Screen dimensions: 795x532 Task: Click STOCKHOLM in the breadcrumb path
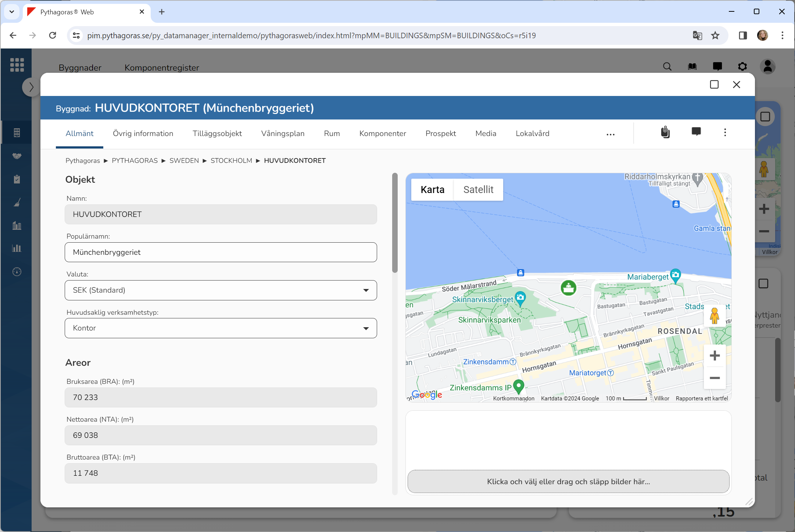point(231,161)
